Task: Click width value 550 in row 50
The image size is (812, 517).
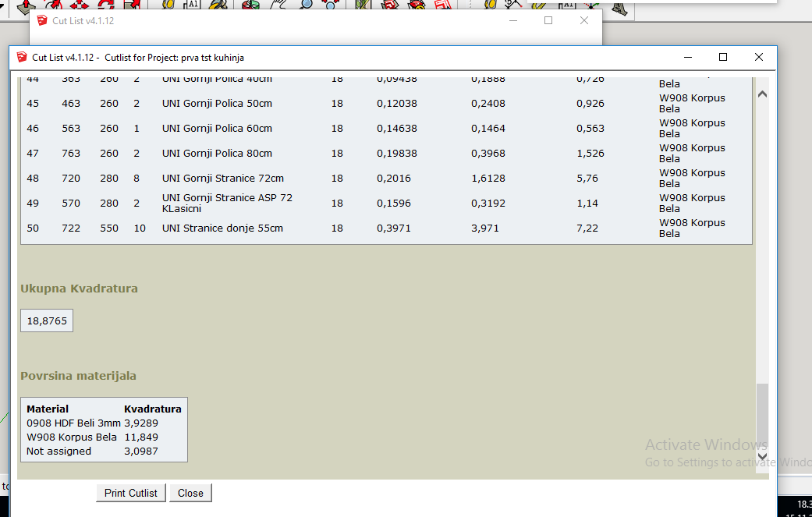Action: (109, 228)
